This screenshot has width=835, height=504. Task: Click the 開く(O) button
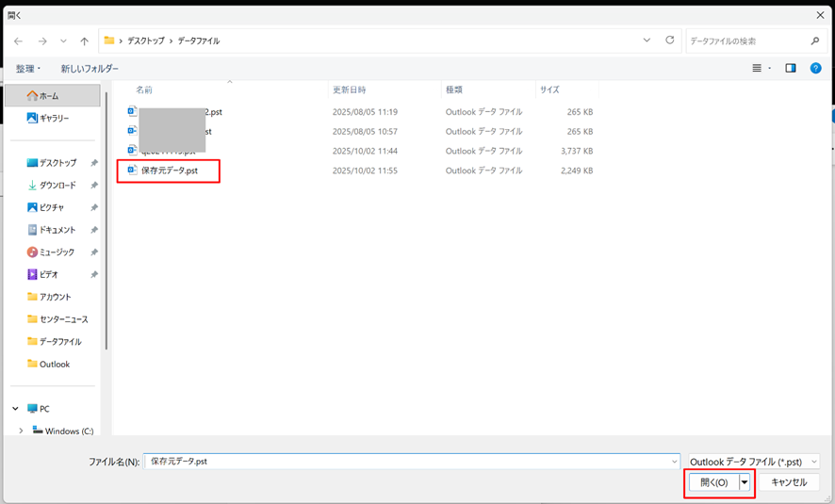(713, 482)
